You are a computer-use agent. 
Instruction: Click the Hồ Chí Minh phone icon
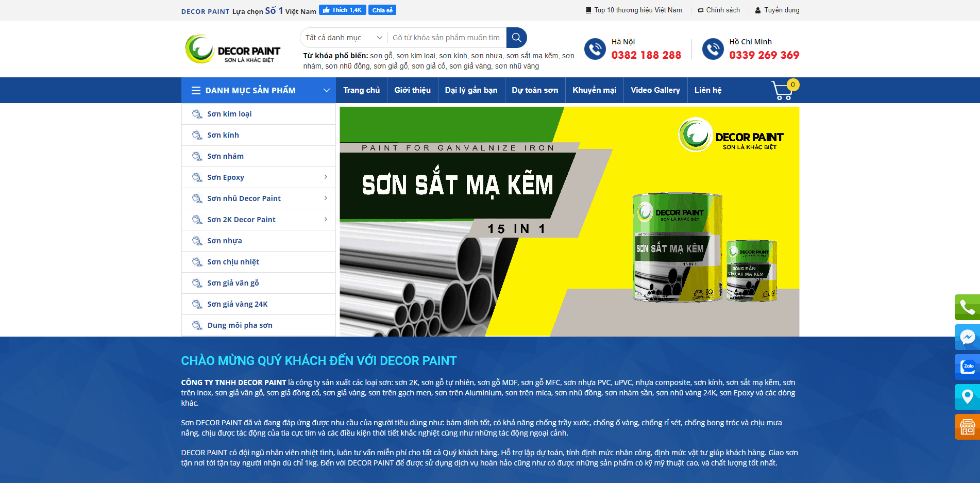713,49
